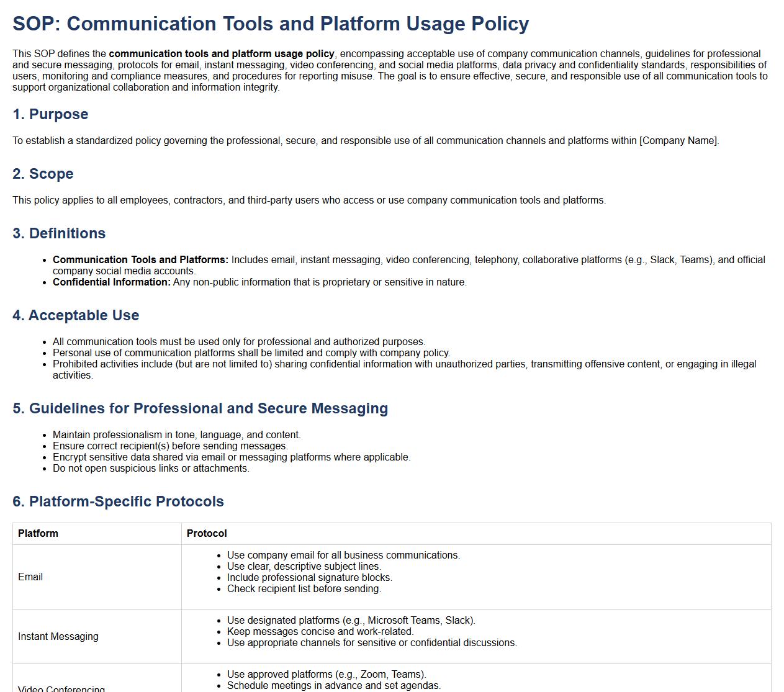Viewport: 784px width, 692px height.
Task: Click 'Schedule meetings in advance' bullet
Action: click(333, 686)
